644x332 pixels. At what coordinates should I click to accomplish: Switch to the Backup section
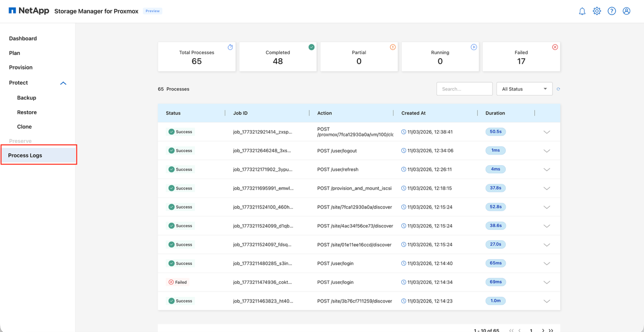click(x=26, y=98)
